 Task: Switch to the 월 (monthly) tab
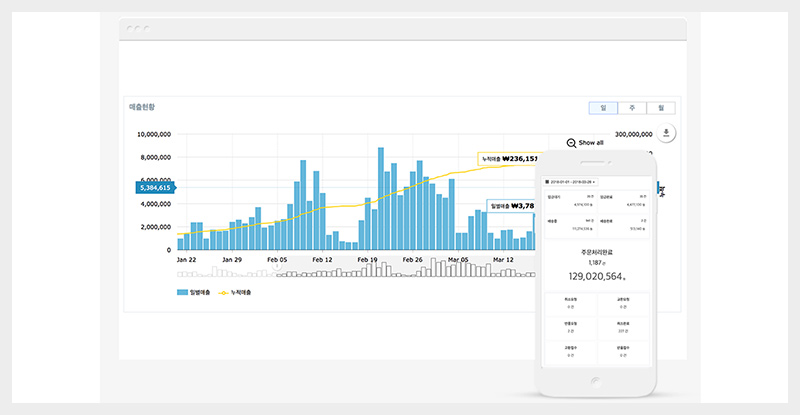pyautogui.click(x=661, y=108)
